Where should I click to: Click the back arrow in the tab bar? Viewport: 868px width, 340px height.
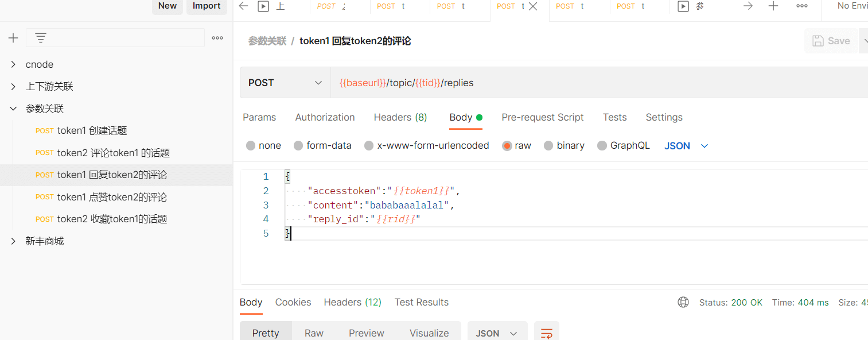click(243, 6)
